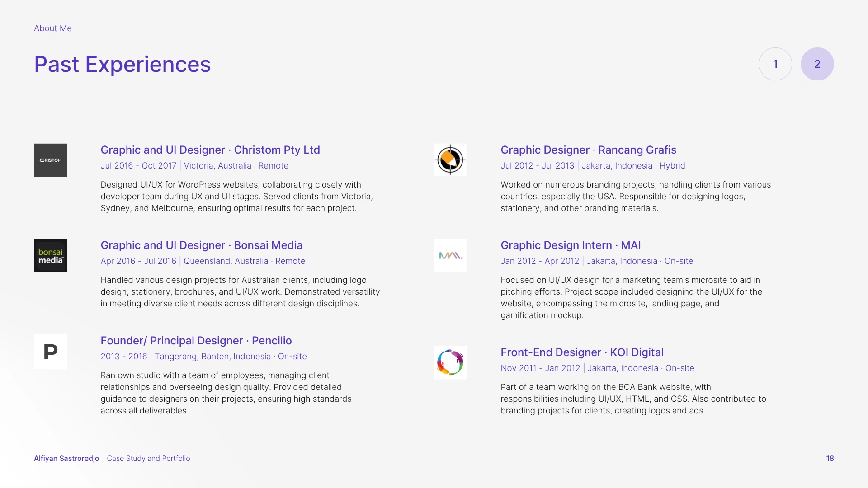Open Founder/ Principal Designer · Pencilio title
The height and width of the screenshot is (488, 868).
click(x=196, y=341)
